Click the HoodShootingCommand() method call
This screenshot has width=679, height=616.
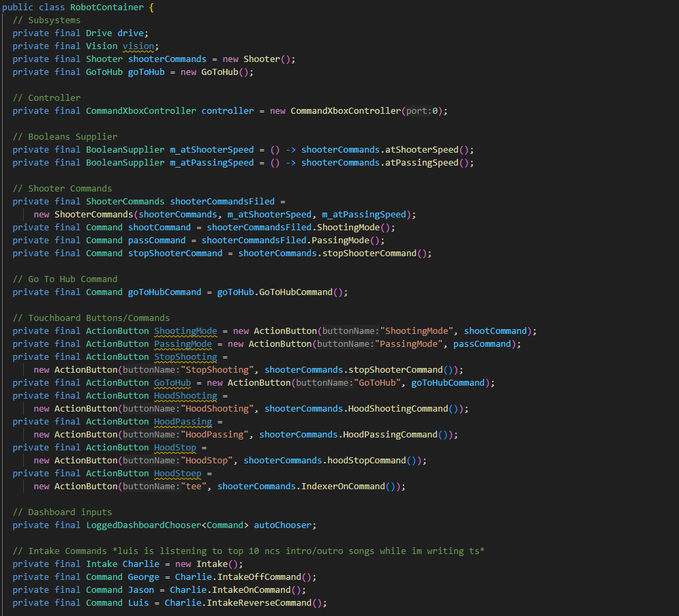(403, 409)
